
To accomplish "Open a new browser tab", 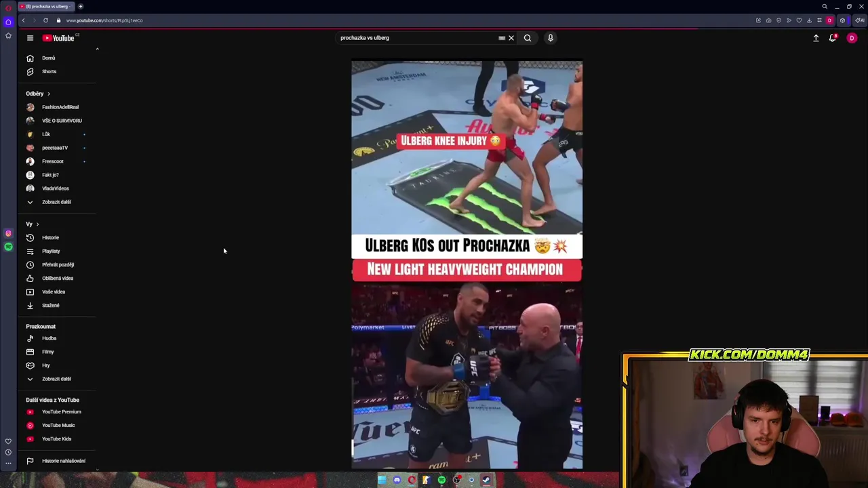I will tap(80, 6).
